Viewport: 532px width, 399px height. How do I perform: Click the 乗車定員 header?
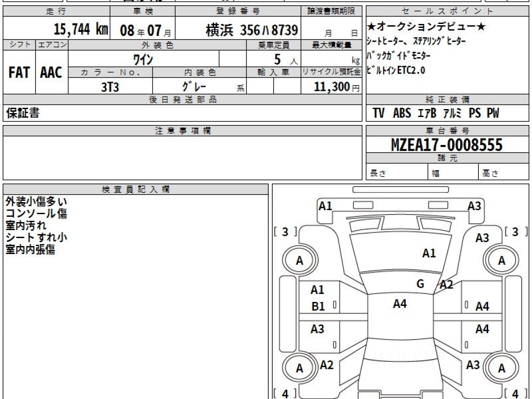274,45
